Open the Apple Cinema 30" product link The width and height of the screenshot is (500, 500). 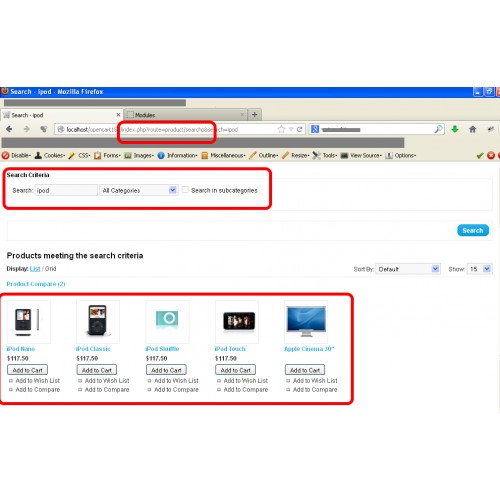click(x=309, y=349)
